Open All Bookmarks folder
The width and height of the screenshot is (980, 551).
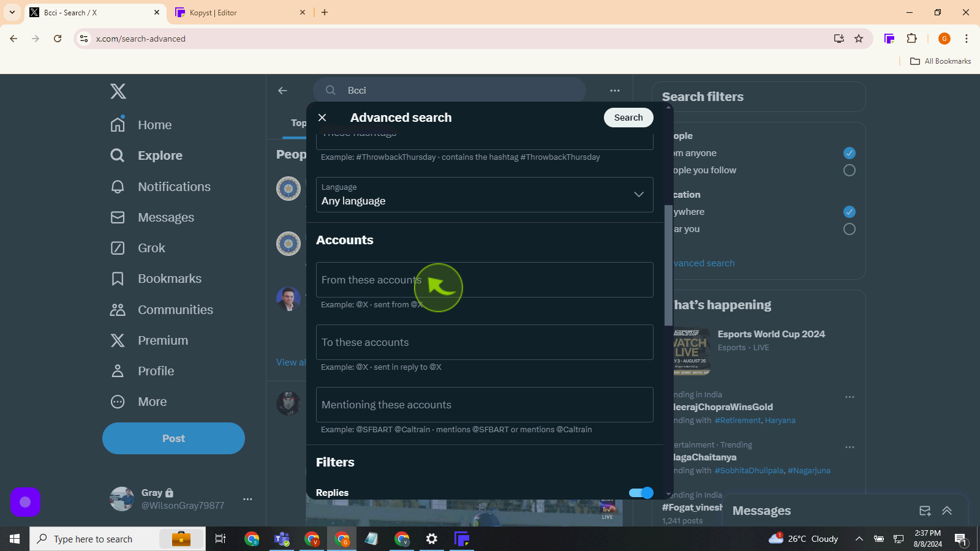click(941, 61)
